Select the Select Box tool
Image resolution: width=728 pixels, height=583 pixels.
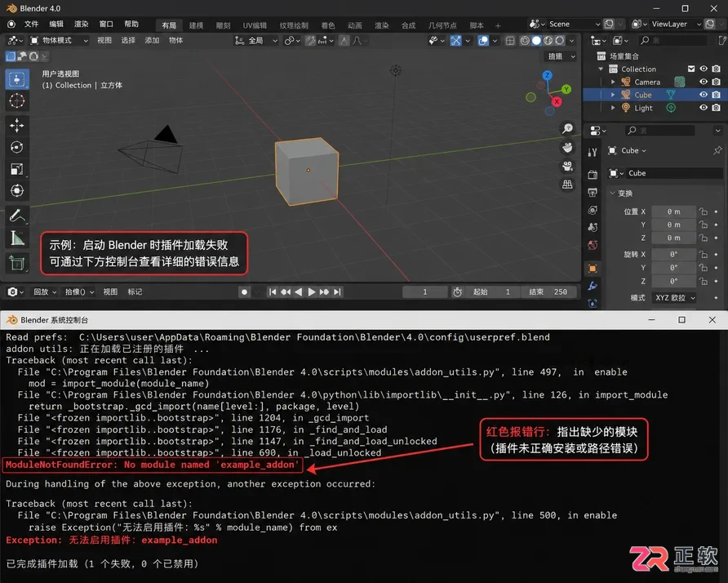coord(17,79)
